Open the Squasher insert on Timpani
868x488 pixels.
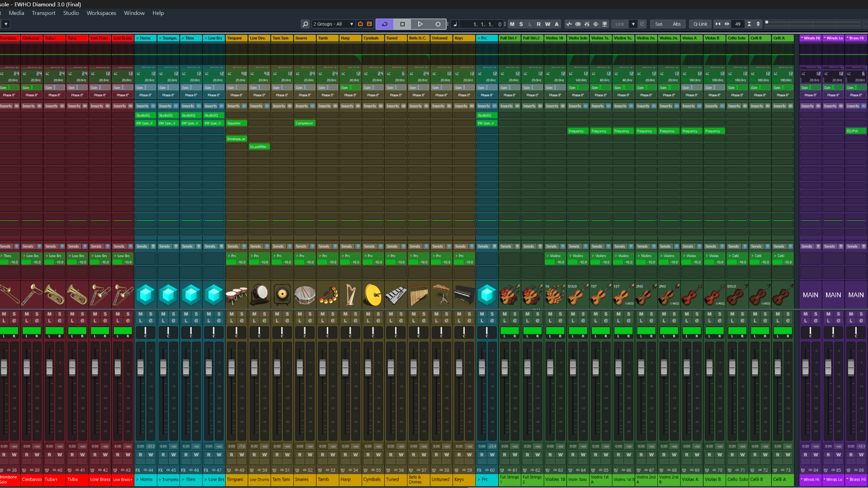[x=236, y=123]
